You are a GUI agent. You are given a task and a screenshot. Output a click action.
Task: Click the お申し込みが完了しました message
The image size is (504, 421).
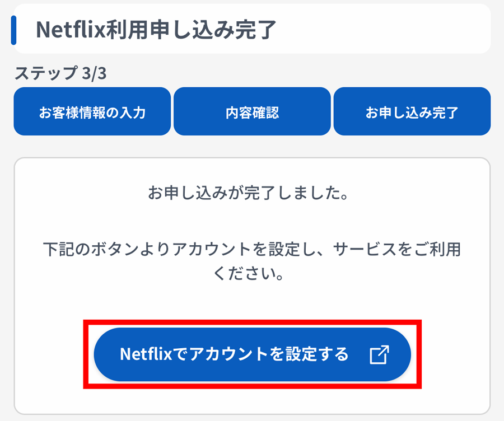(248, 193)
